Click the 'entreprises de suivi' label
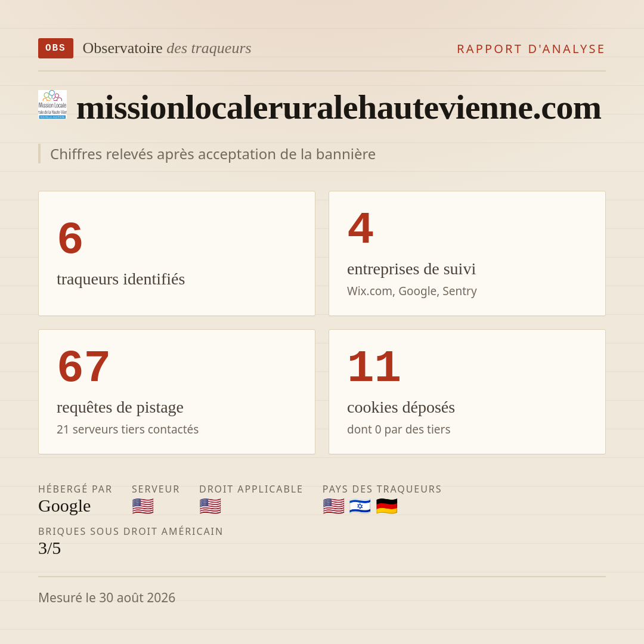The height and width of the screenshot is (644, 644). pos(411,269)
